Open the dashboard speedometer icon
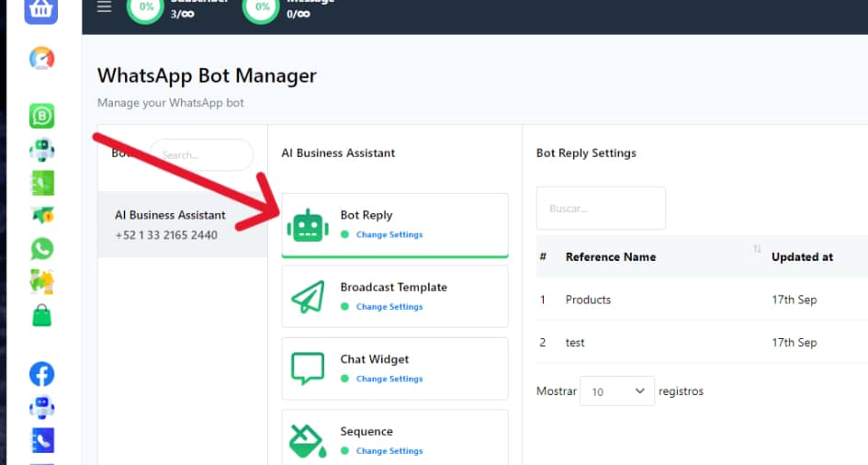 (41, 59)
